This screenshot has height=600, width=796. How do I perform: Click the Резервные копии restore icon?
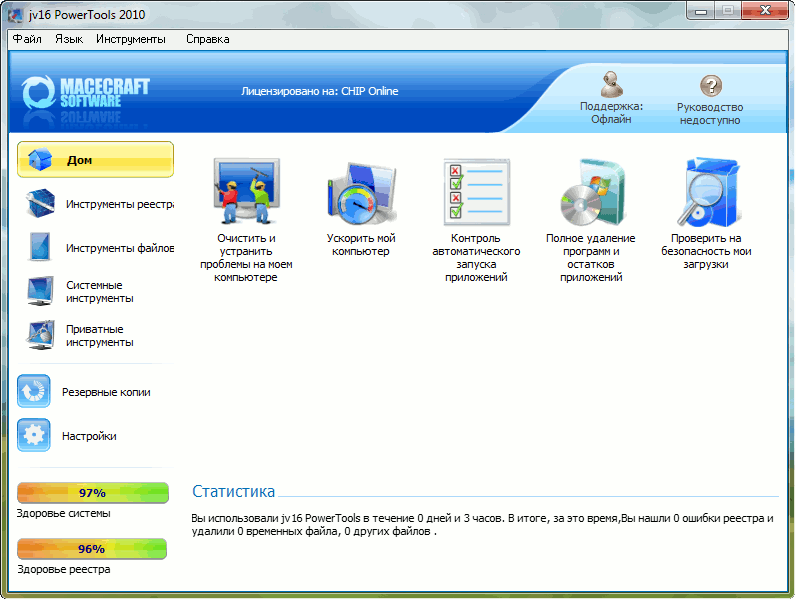[34, 391]
